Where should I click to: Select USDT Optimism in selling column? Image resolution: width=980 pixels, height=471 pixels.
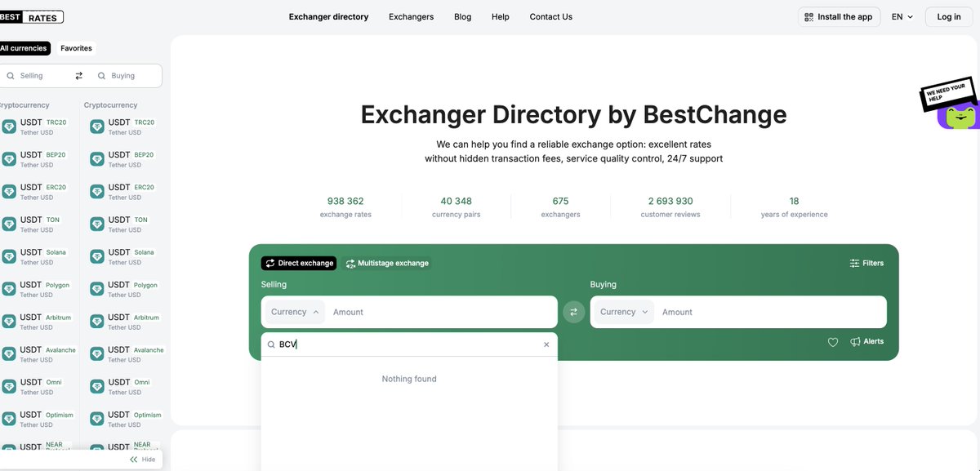tap(39, 420)
